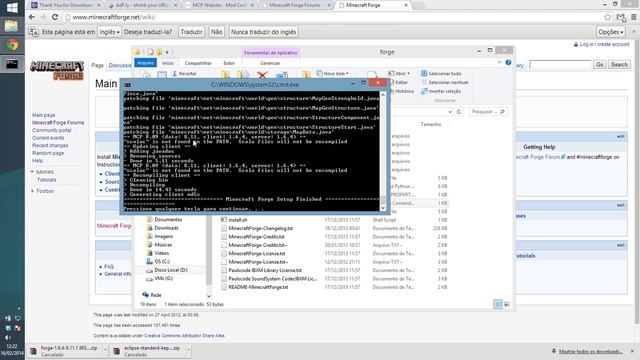Switch to the Compartilhar ribbon tab

pos(198,63)
